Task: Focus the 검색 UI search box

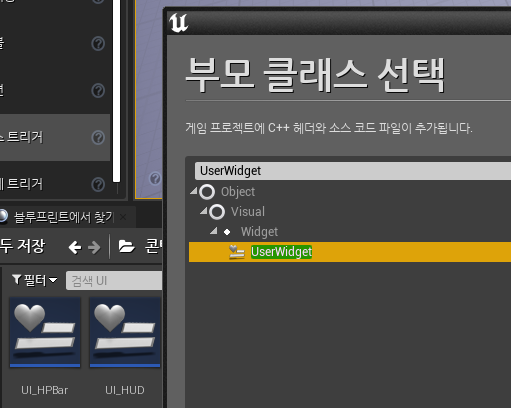Action: tap(114, 281)
